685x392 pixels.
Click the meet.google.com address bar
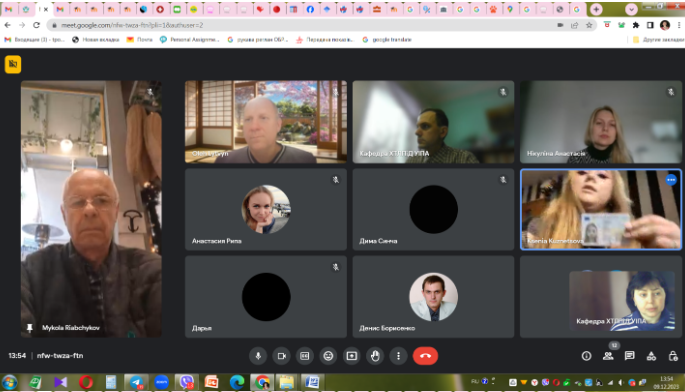pos(301,25)
